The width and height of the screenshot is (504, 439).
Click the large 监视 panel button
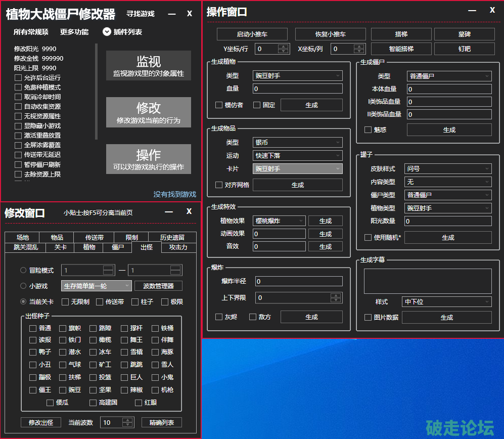click(x=149, y=66)
